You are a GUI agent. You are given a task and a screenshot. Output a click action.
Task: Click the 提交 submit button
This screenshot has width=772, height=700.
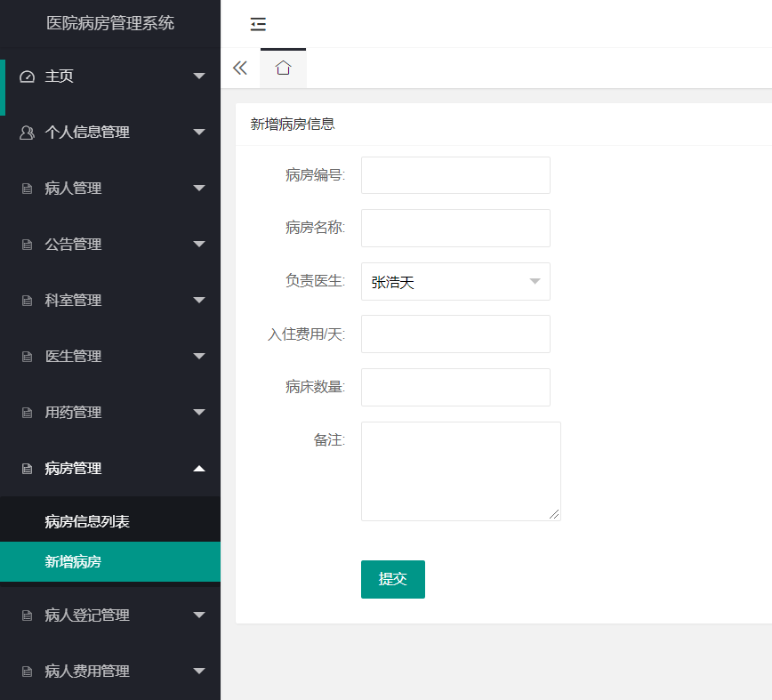coord(393,579)
